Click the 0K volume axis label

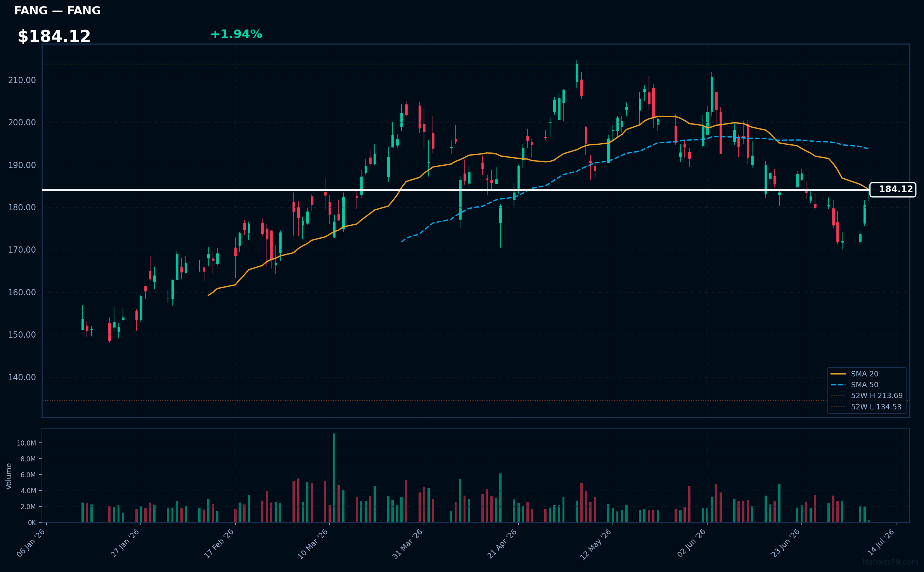tap(32, 523)
